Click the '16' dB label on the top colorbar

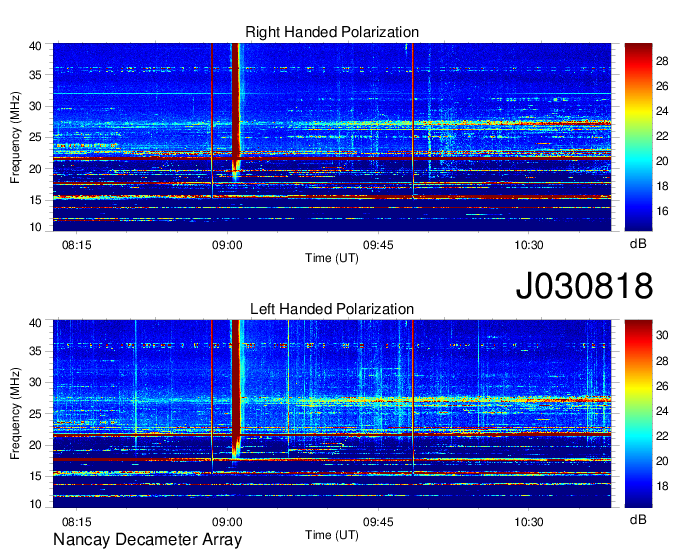662,211
